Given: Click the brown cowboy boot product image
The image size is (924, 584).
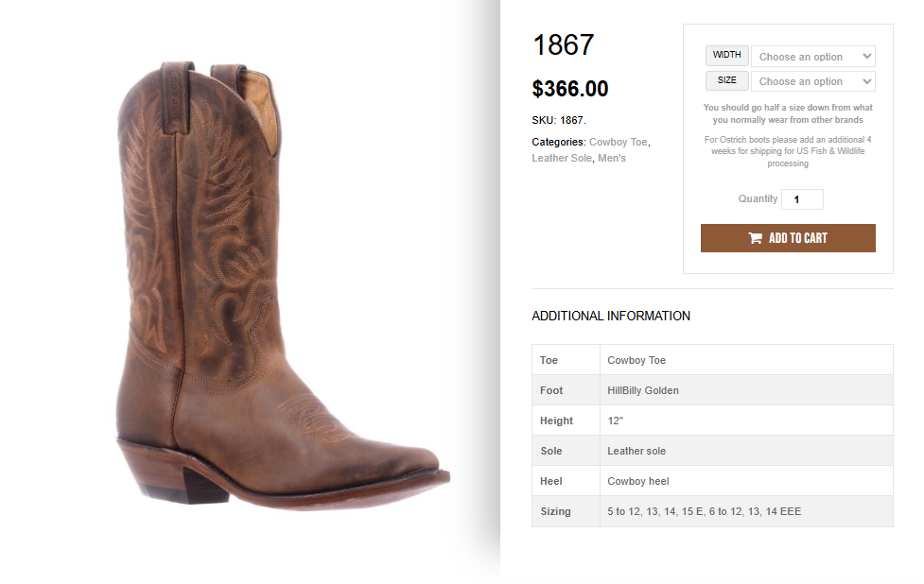Looking at the screenshot, I should tap(274, 283).
